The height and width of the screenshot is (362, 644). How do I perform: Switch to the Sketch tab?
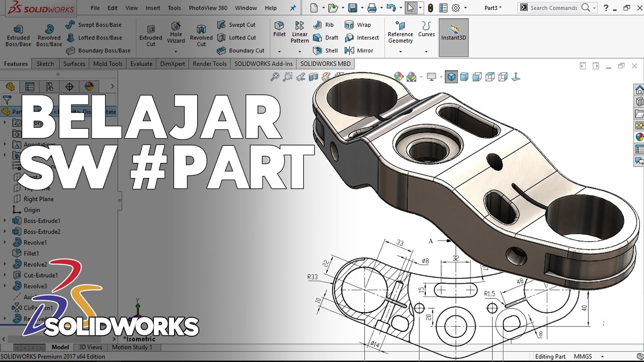tap(45, 64)
